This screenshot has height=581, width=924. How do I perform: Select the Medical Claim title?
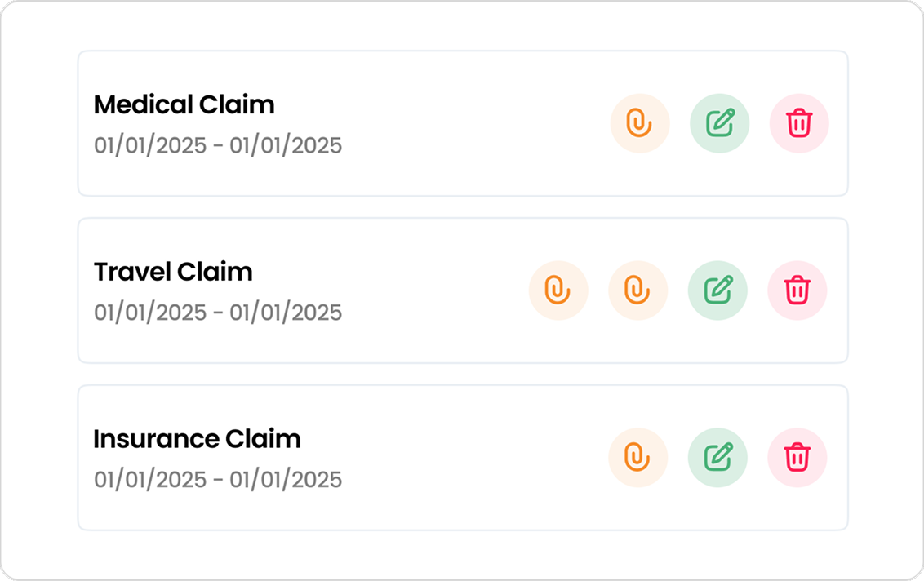tap(184, 105)
